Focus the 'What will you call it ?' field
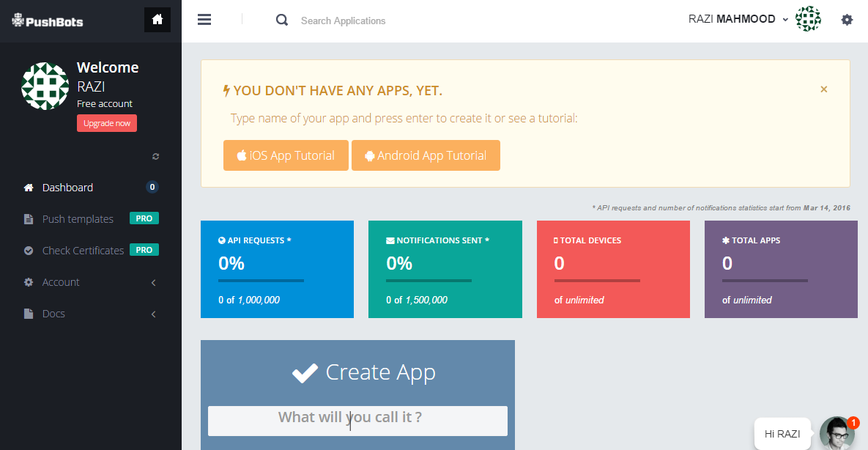This screenshot has width=868, height=450. 357,421
